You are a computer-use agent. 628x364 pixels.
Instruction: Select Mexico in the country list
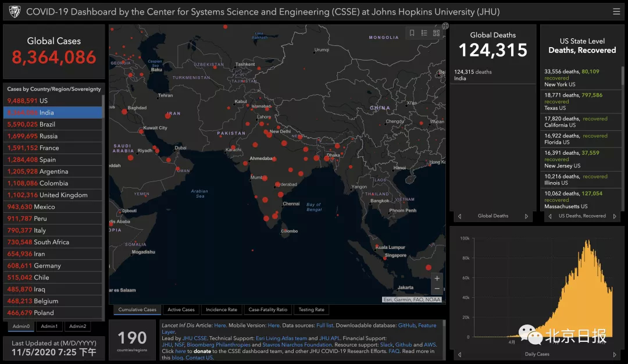click(52, 206)
